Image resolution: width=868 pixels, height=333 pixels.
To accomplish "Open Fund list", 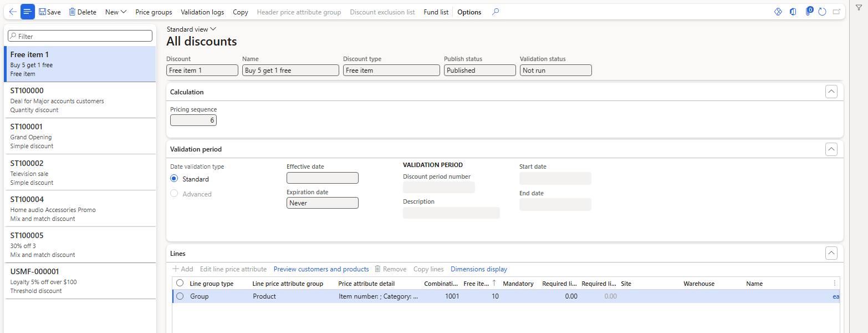I will [x=436, y=12].
